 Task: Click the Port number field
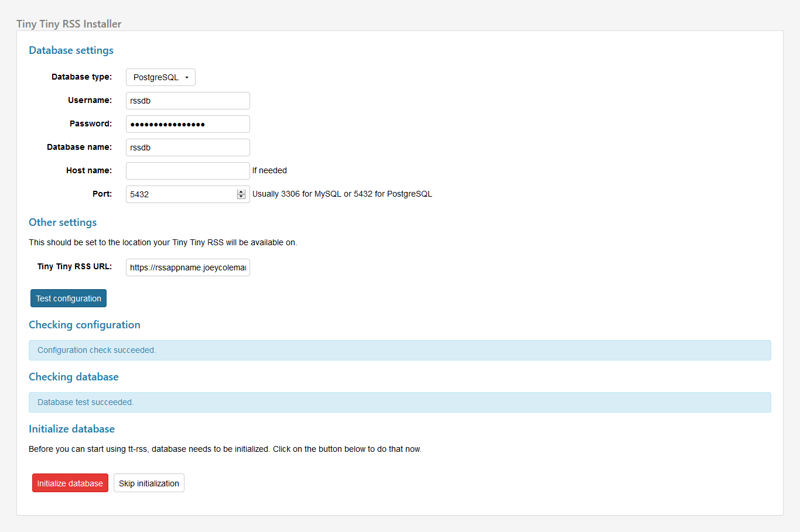click(188, 194)
